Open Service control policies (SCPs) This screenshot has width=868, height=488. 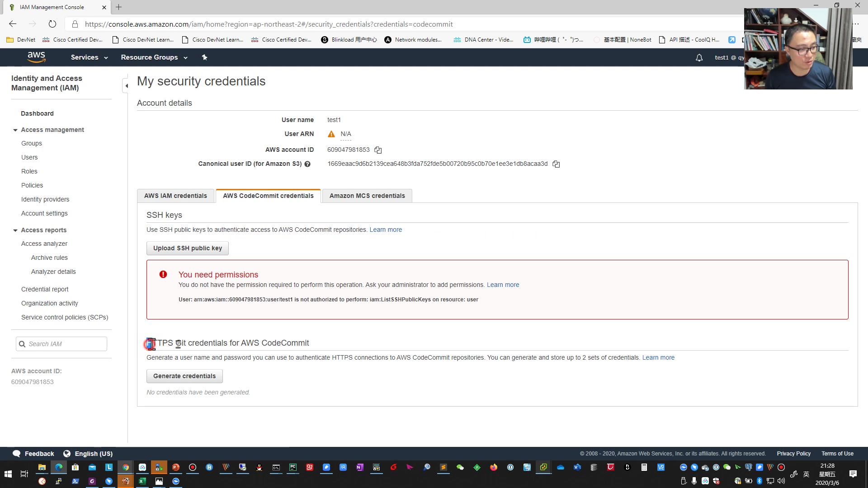65,317
